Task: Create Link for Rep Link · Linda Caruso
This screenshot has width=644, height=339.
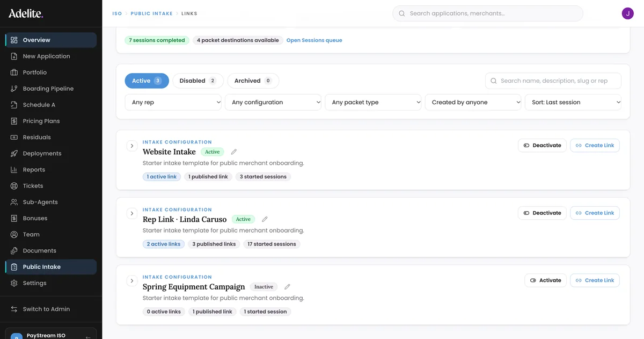Action: click(x=595, y=213)
